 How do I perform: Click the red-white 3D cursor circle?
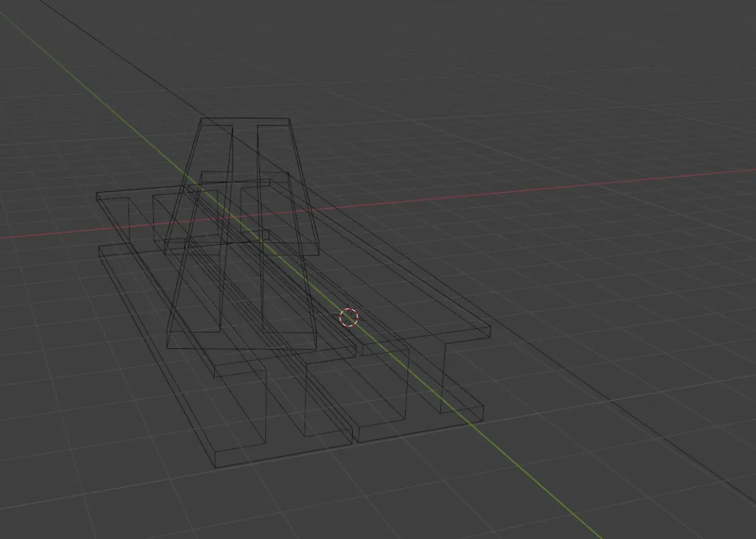[348, 318]
